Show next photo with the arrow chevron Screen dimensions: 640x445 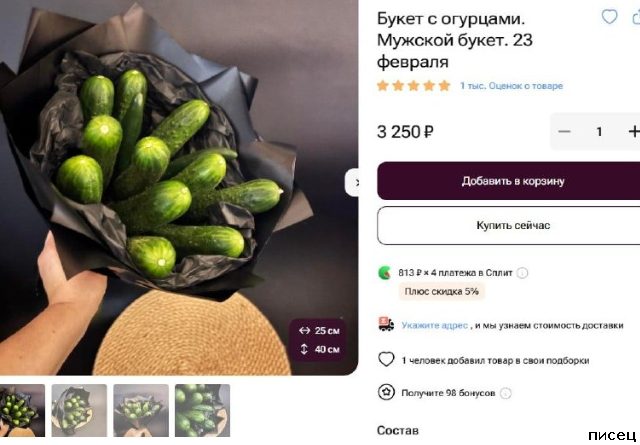coord(353,182)
